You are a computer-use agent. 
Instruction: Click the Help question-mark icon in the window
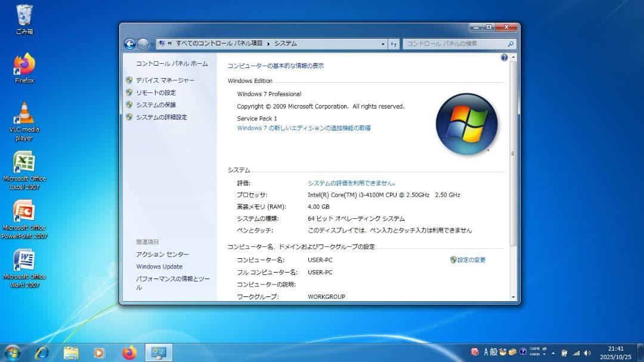[x=504, y=57]
